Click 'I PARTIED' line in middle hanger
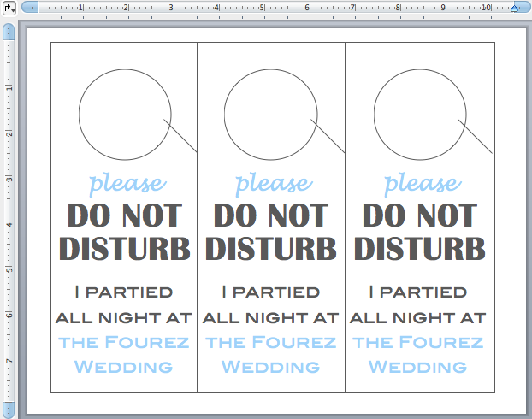 271,292
